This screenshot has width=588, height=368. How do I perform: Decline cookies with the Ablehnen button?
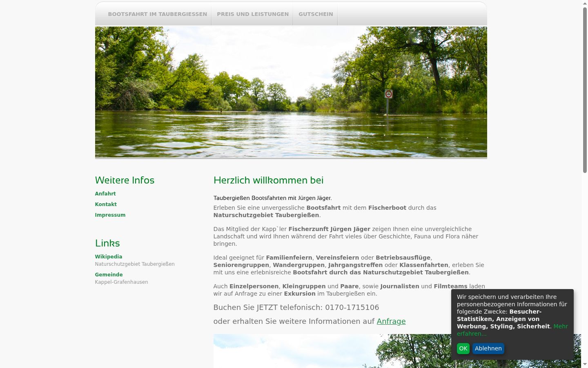pos(488,348)
